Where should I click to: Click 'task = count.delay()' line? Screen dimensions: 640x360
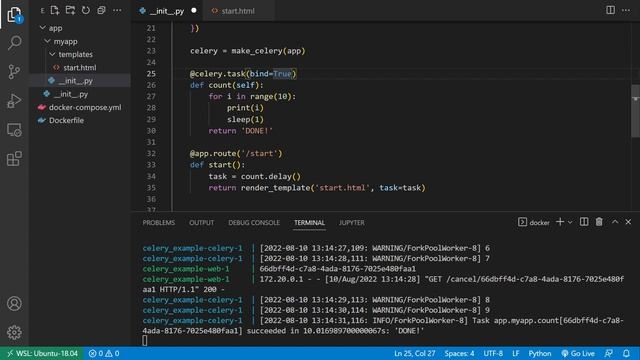[254, 176]
